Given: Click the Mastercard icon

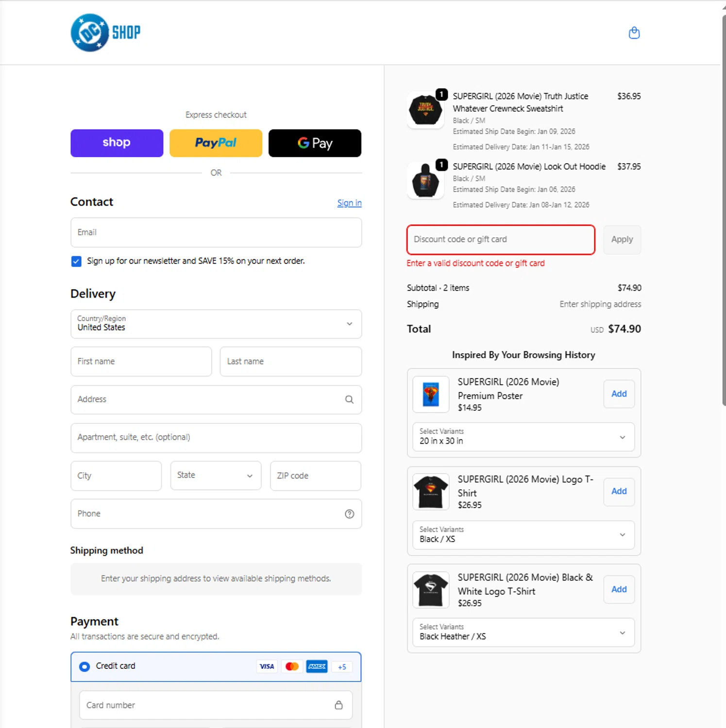Looking at the screenshot, I should click(x=292, y=666).
